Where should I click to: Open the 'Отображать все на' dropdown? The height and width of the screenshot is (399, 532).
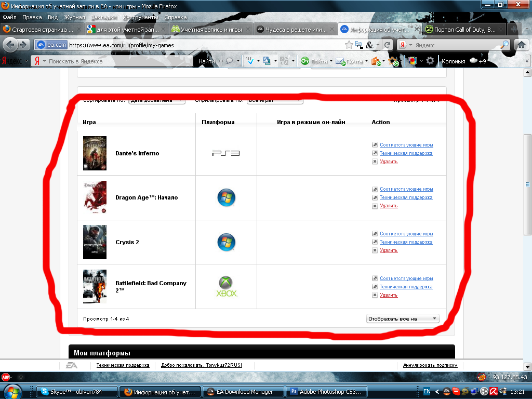(x=403, y=318)
